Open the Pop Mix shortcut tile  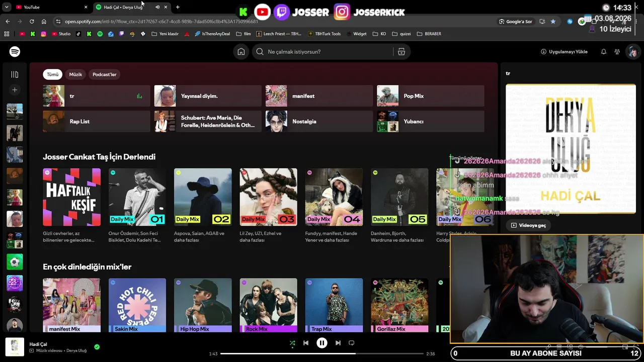431,96
